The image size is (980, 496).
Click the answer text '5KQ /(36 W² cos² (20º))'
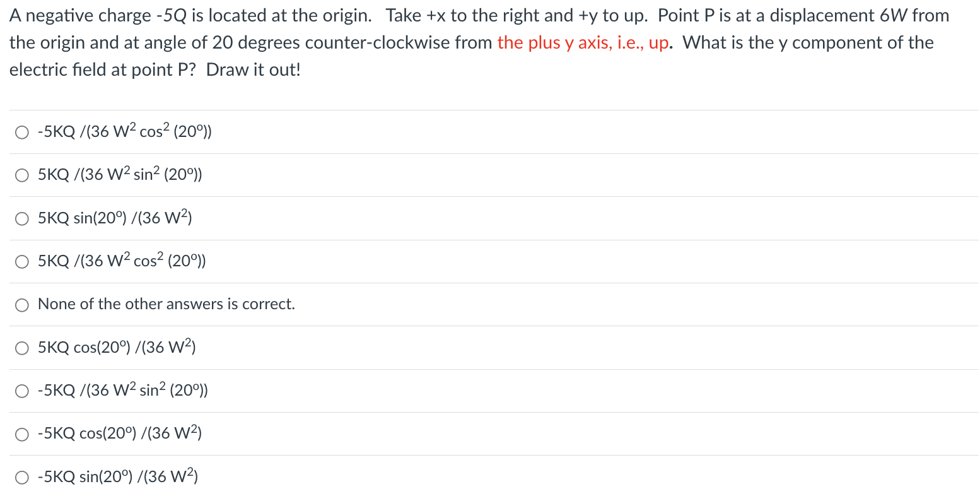[122, 261]
